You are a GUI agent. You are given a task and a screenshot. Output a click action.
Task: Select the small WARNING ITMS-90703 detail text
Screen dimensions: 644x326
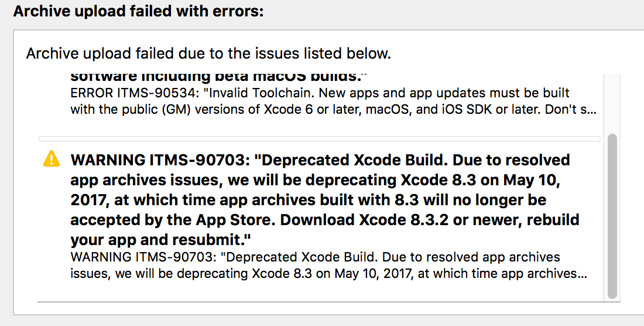pyautogui.click(x=328, y=265)
